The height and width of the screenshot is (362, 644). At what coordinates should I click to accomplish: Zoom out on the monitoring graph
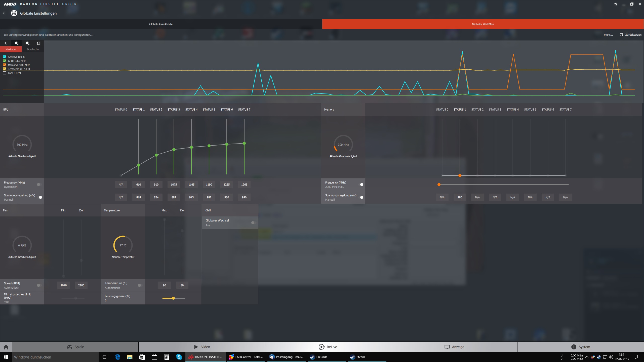(x=28, y=43)
